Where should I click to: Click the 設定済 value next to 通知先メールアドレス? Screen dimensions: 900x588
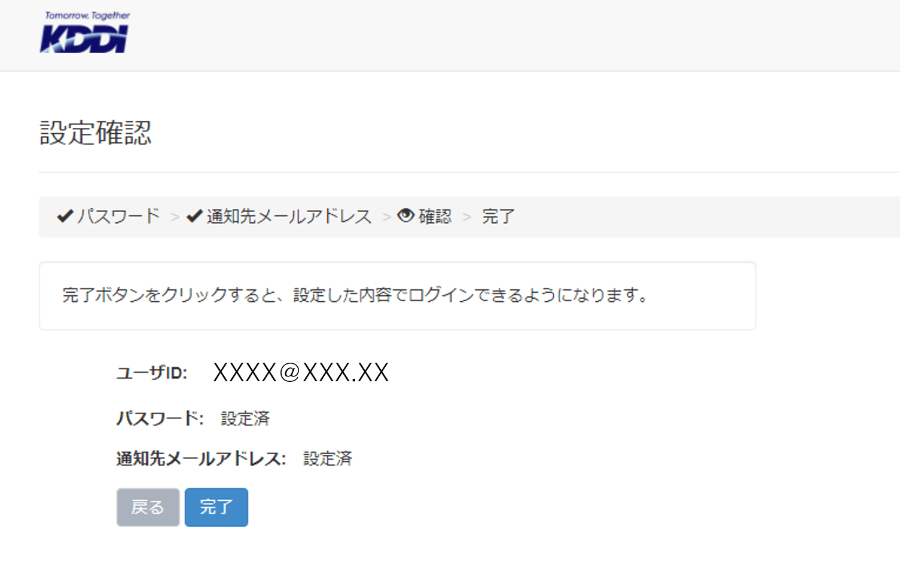tap(328, 458)
